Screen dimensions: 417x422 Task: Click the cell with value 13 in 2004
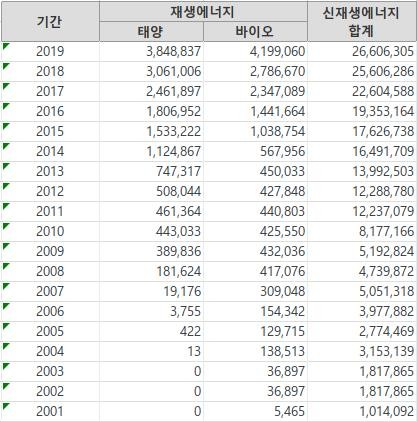[x=151, y=351]
